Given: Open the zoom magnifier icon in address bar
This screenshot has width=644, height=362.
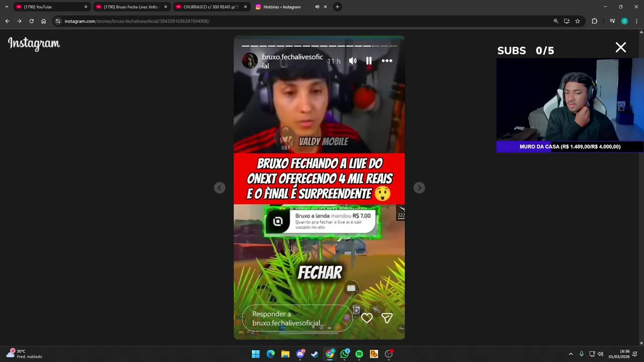Looking at the screenshot, I should 556,21.
